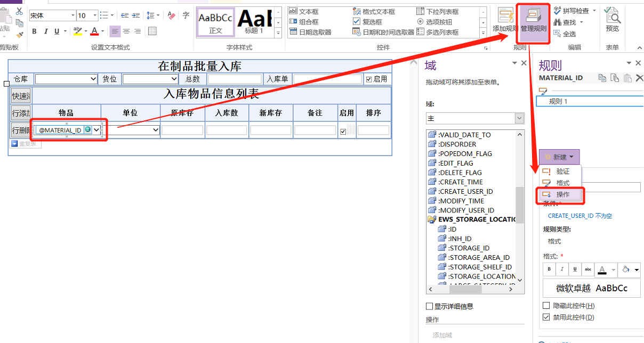Image resolution: width=644 pixels, height=343 pixels.
Task: Activate the Format Painter brush icon
Action: pyautogui.click(x=20, y=35)
